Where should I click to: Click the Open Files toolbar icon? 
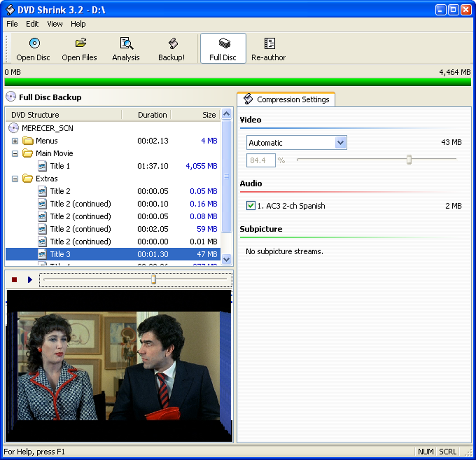click(x=81, y=43)
